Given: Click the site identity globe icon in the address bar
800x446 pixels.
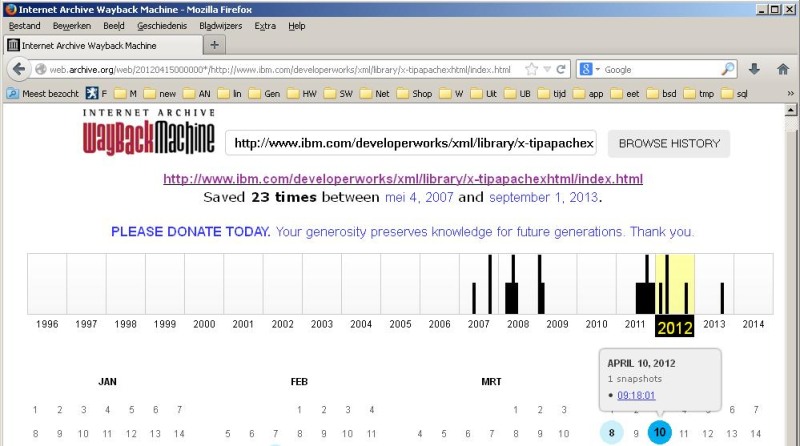Looking at the screenshot, I should tap(41, 69).
